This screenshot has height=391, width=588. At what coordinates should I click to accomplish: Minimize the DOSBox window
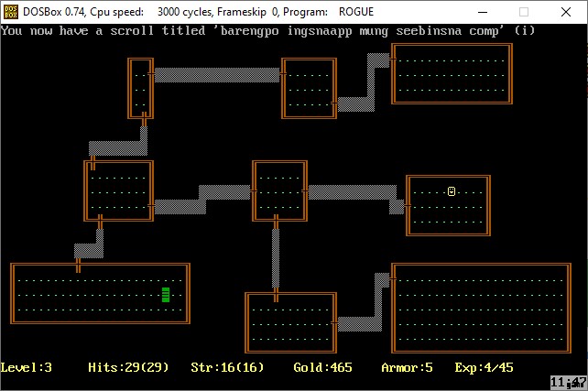point(482,12)
